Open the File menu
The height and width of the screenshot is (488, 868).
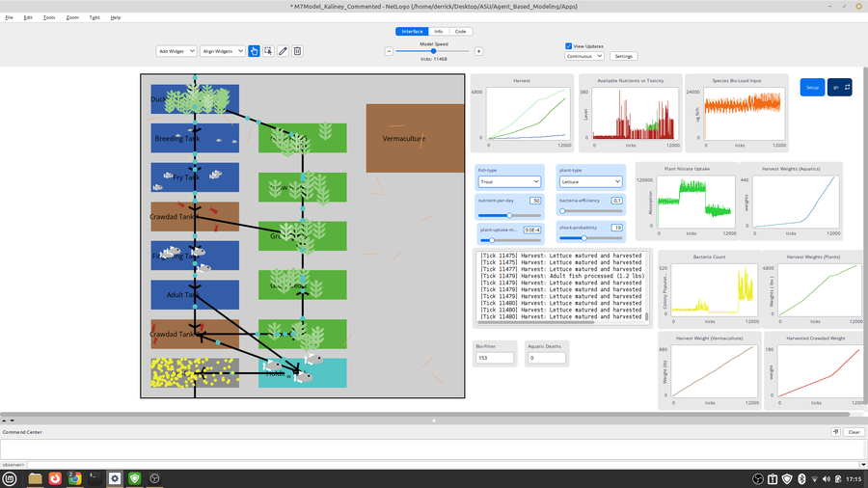(9, 17)
